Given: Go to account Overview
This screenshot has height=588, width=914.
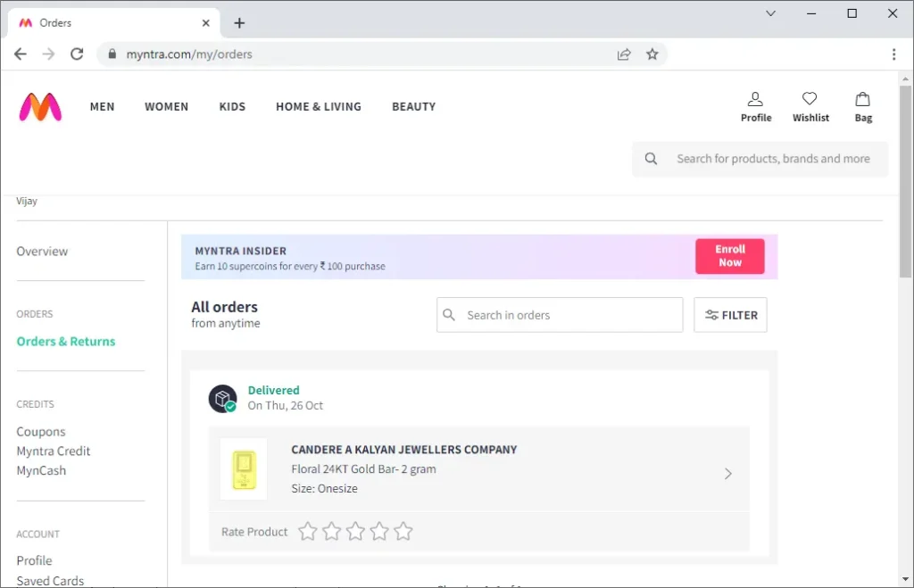Looking at the screenshot, I should click(42, 251).
